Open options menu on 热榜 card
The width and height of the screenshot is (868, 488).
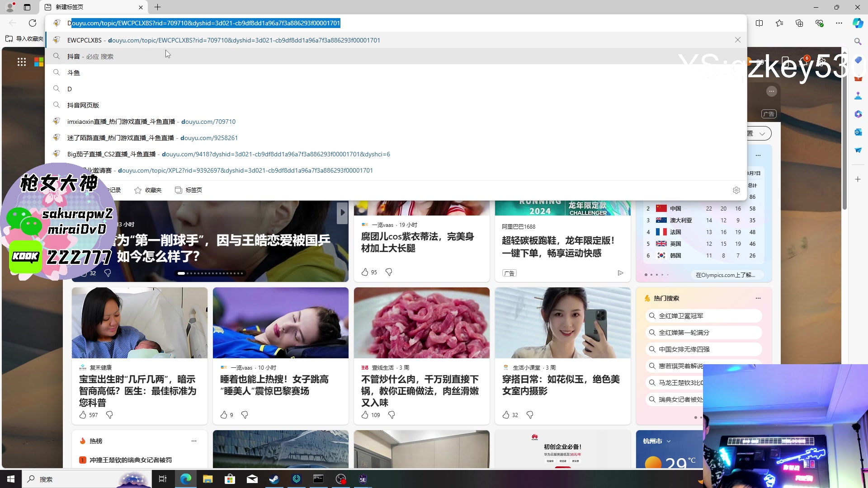pos(194,441)
